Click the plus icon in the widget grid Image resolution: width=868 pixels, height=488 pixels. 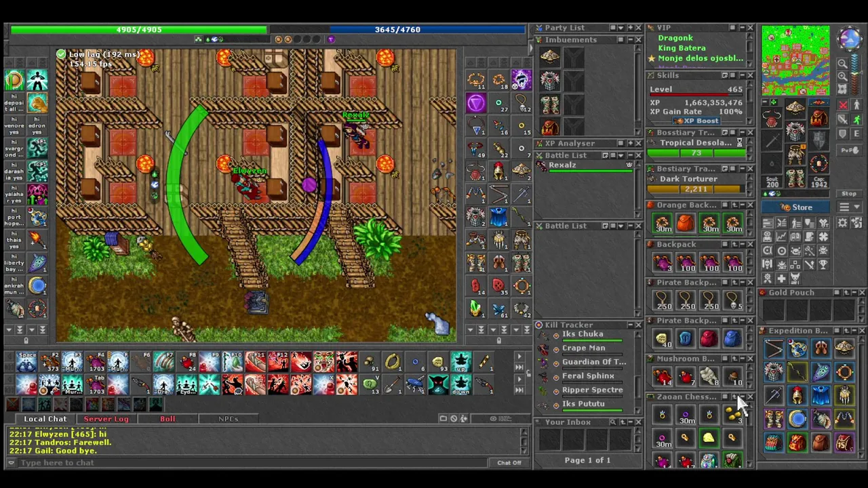(781, 278)
